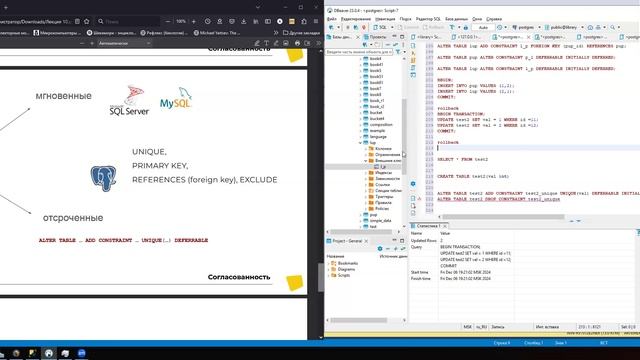Collapse the Внешние ключи folder
640x360 pixels.
coord(366,161)
